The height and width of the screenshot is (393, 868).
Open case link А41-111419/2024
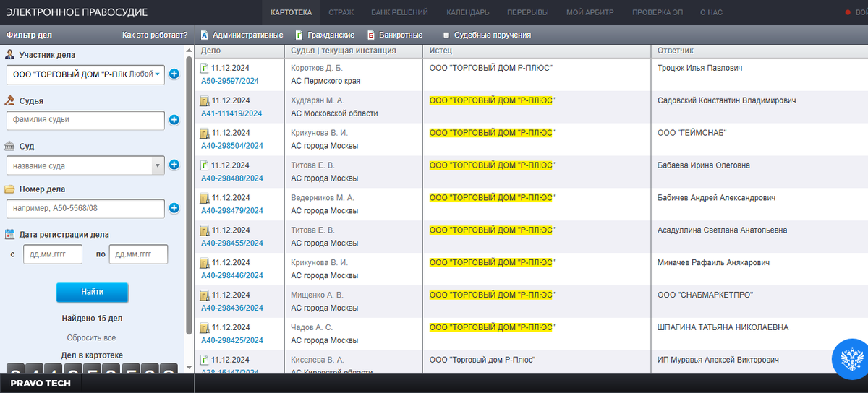pos(231,113)
